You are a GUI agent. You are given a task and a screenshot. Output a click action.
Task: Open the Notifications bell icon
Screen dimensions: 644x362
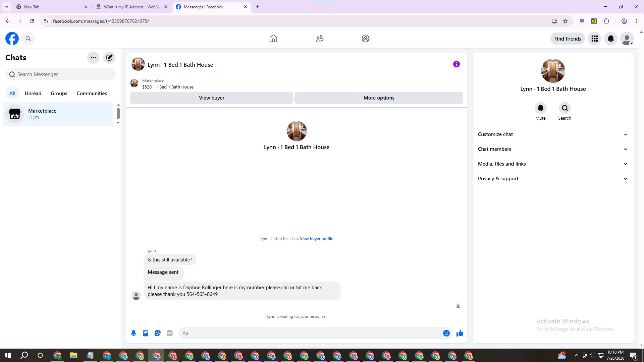pyautogui.click(x=611, y=39)
